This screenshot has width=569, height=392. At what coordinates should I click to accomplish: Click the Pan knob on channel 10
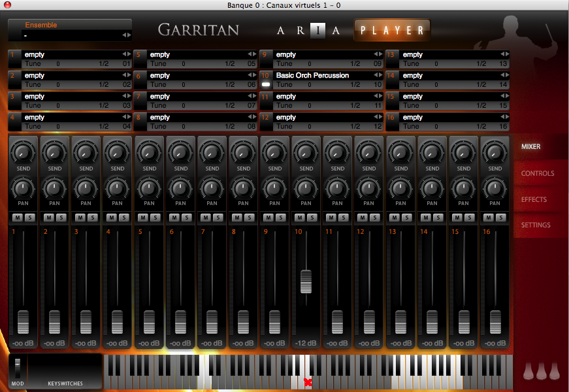pos(306,189)
